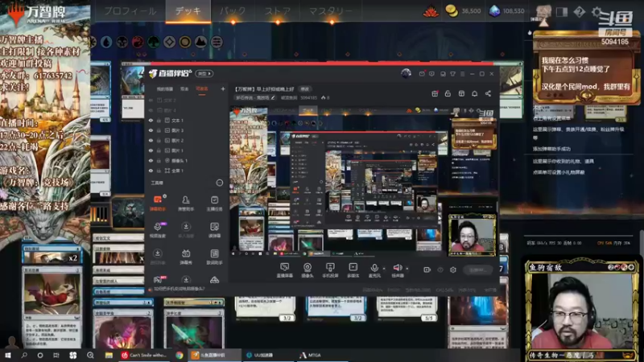
Task: Hide the 全屏 1 layer
Action: click(151, 171)
